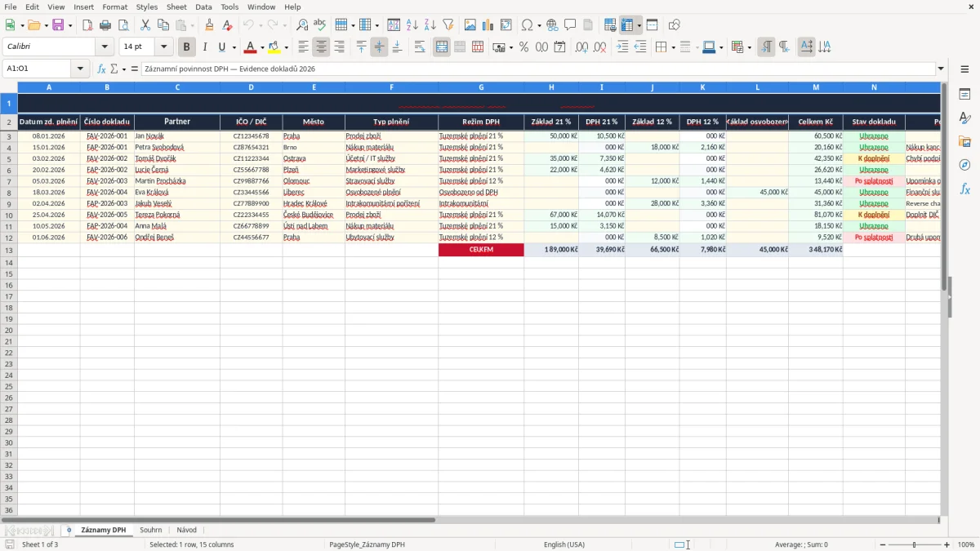Toggle Wrap Text button

420,47
